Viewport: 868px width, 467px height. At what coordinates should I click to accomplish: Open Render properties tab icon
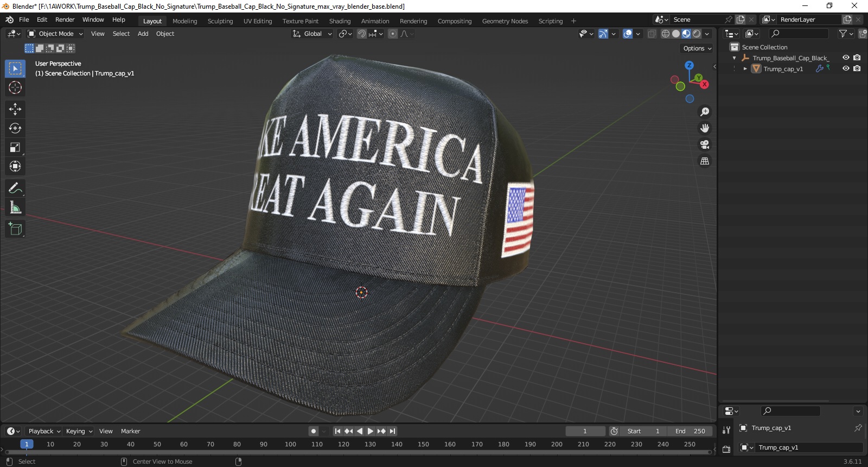click(726, 449)
